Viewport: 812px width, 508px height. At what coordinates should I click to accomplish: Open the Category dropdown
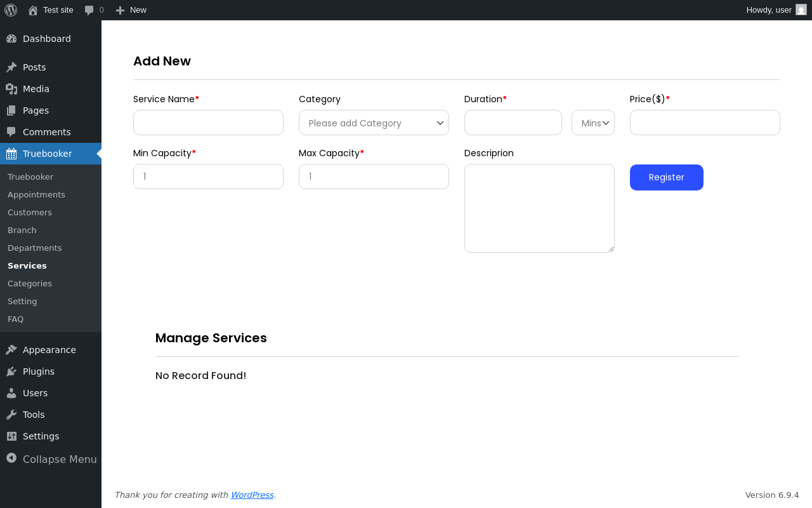[374, 123]
